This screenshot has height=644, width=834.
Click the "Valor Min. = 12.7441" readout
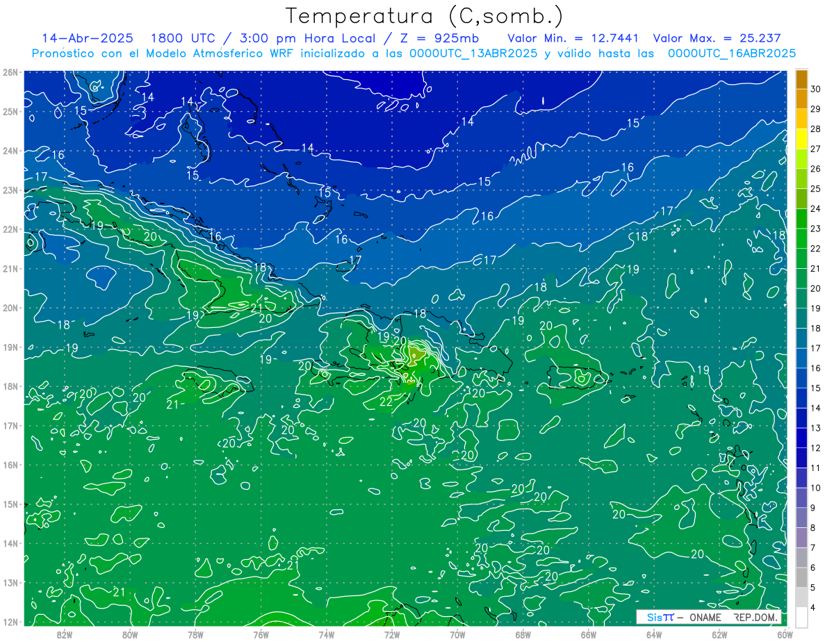(573, 38)
